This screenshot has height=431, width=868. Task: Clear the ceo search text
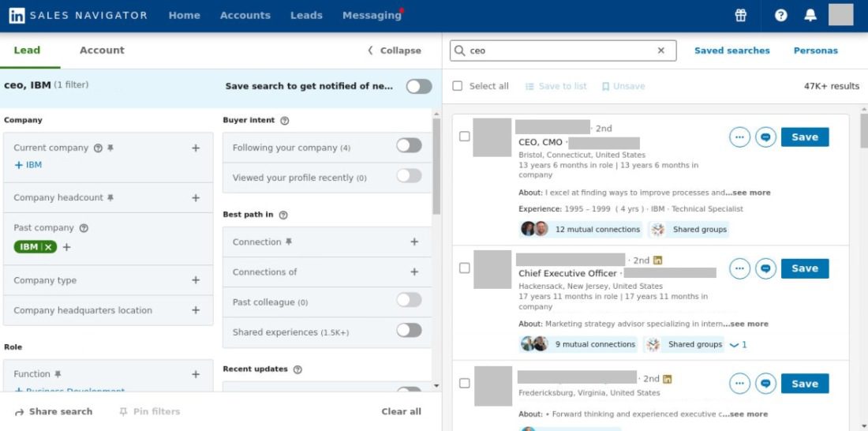[x=661, y=51]
